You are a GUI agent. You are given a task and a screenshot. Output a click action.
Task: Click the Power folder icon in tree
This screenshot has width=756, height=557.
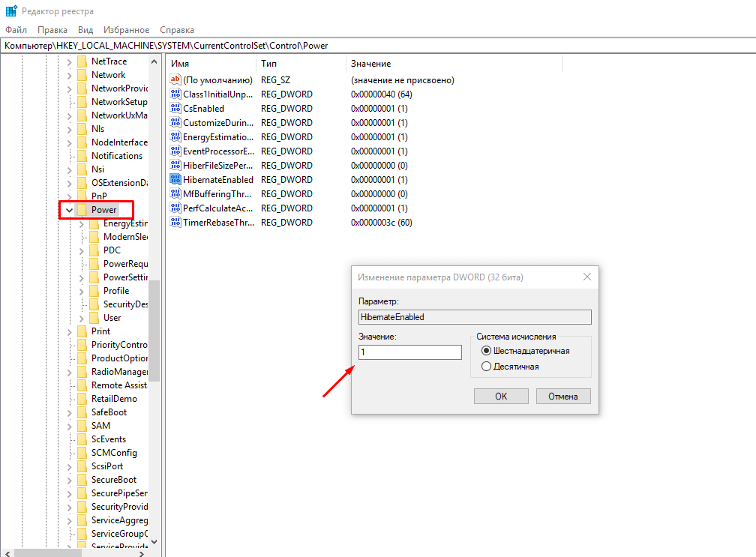point(82,210)
